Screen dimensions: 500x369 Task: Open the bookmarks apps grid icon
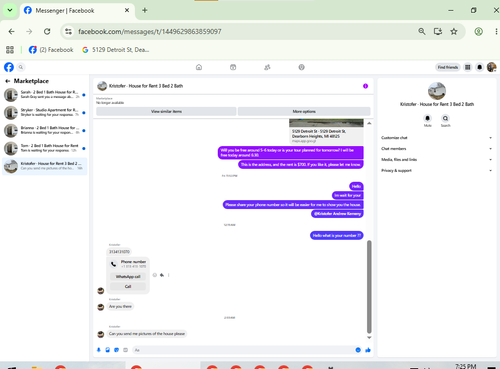point(10,50)
